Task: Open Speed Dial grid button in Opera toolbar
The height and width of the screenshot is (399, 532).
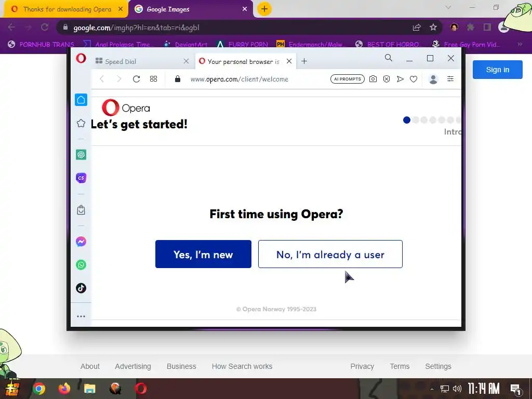Action: (x=153, y=79)
